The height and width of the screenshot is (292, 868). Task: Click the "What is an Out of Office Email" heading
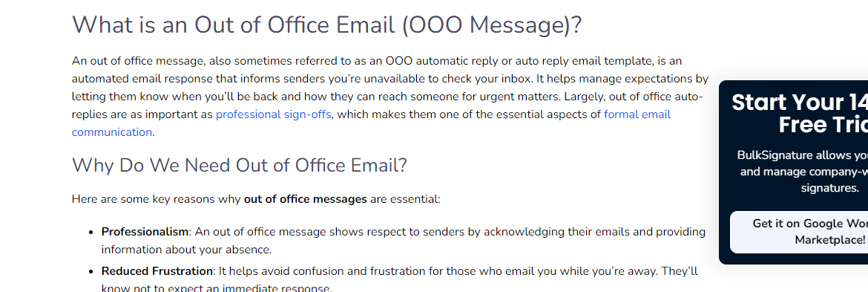(326, 25)
